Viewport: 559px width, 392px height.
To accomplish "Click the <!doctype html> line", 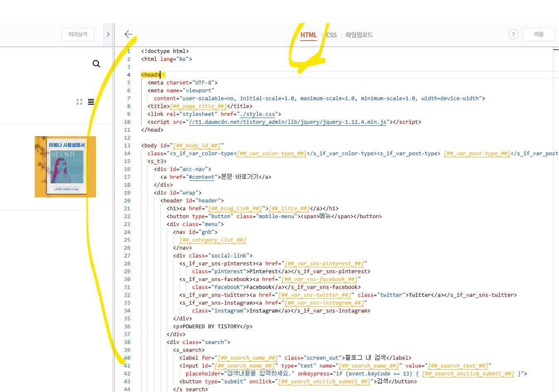I will tap(165, 51).
